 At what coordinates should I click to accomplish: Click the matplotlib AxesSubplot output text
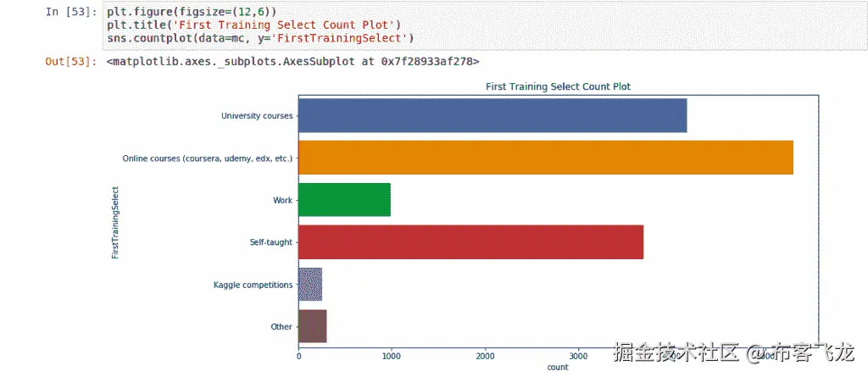292,62
